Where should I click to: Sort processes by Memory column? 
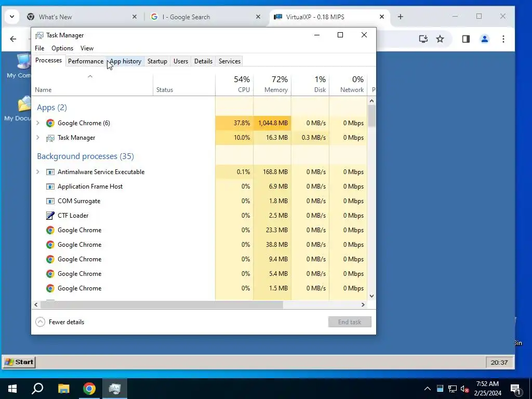(x=272, y=84)
